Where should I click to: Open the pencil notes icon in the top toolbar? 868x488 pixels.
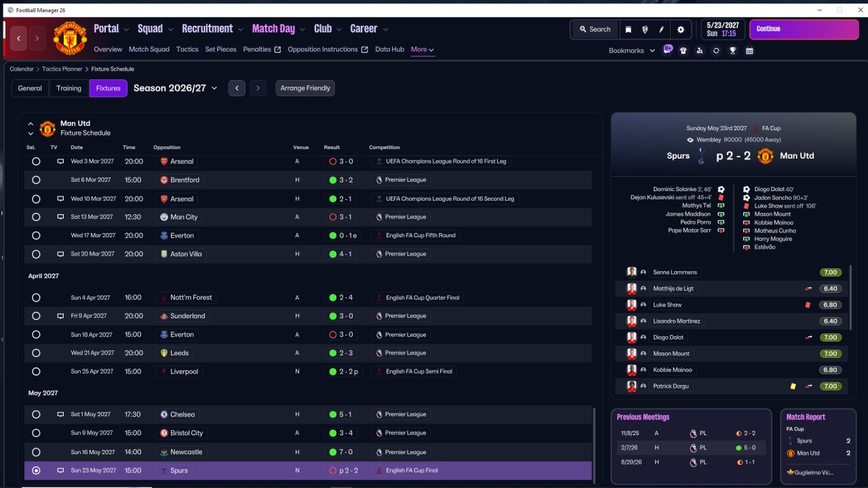click(x=661, y=29)
